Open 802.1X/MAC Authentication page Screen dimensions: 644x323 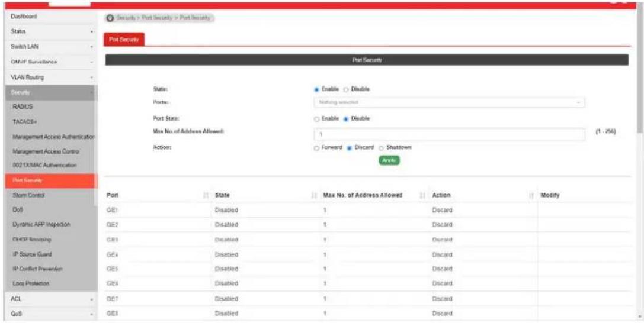pyautogui.click(x=44, y=166)
